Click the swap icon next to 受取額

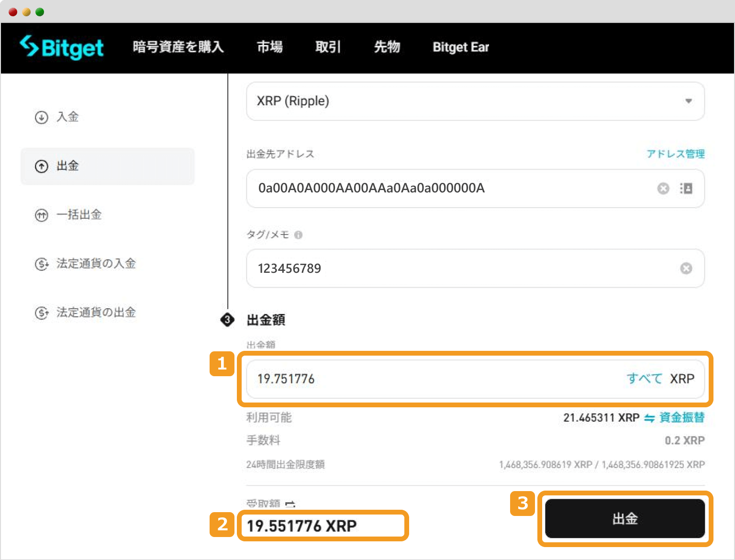click(290, 504)
